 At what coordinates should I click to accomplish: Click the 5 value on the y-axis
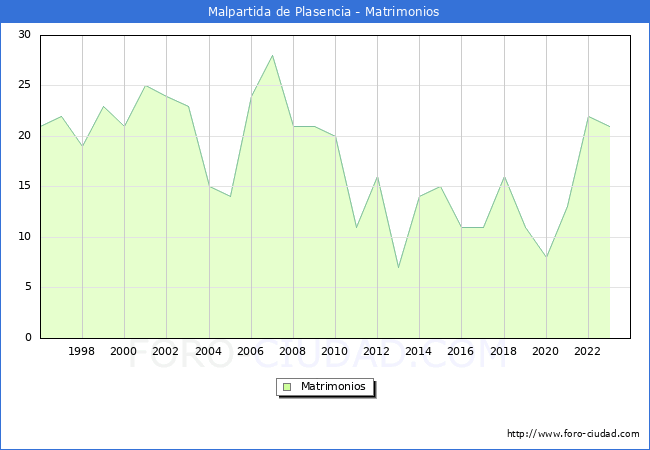pyautogui.click(x=27, y=287)
